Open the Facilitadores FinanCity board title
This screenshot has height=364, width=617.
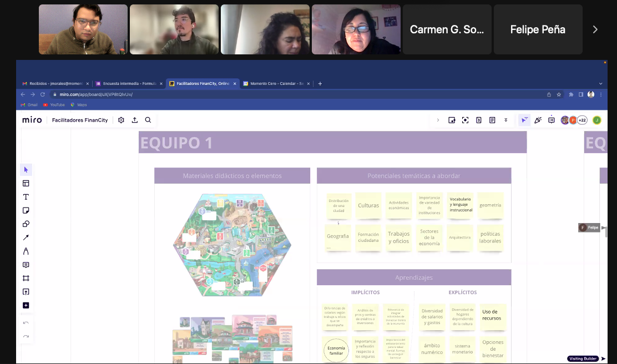pos(80,120)
